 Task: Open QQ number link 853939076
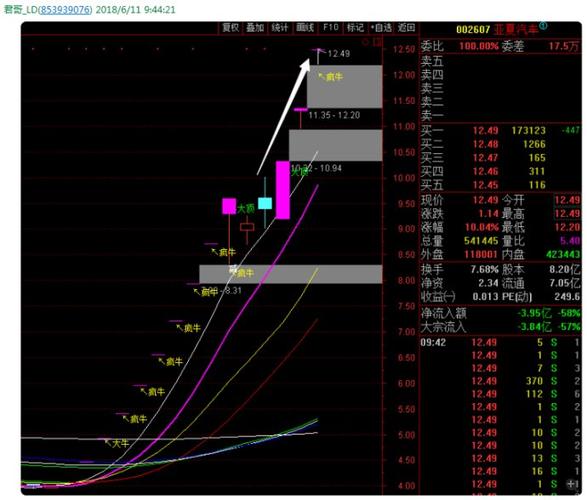click(65, 9)
